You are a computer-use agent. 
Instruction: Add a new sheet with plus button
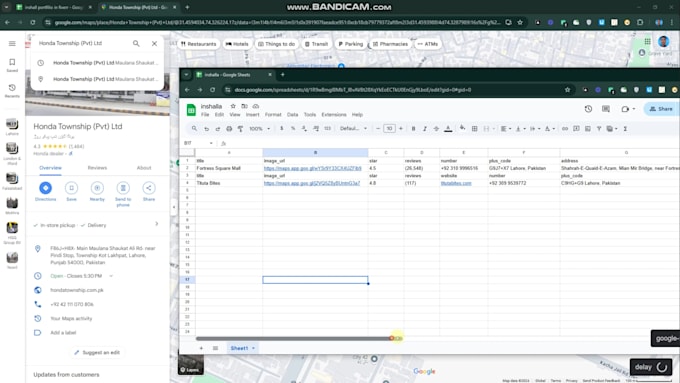point(201,348)
